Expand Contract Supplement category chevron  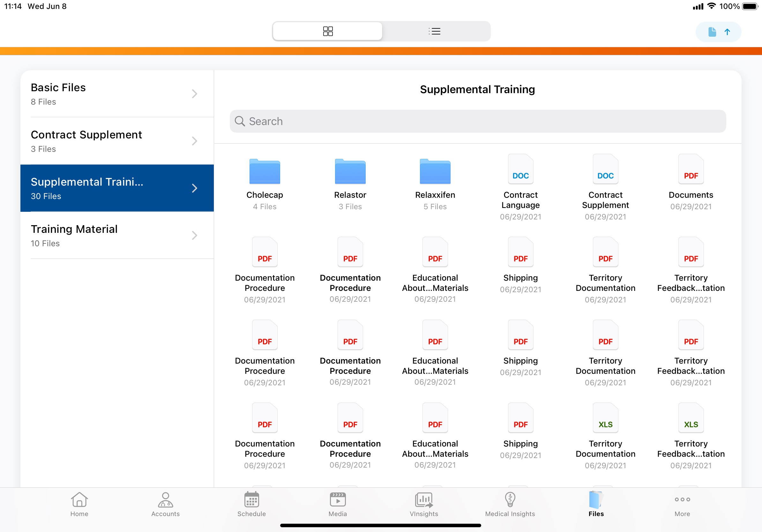point(194,141)
